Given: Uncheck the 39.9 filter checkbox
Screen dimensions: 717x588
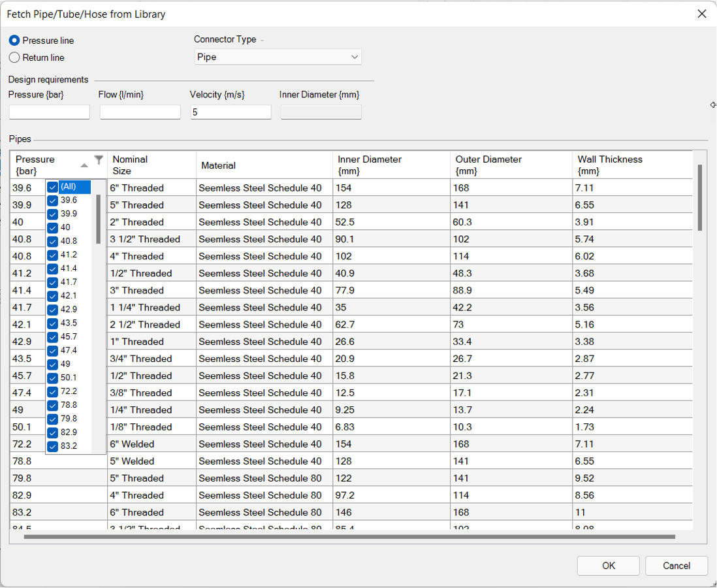Looking at the screenshot, I should tap(53, 214).
